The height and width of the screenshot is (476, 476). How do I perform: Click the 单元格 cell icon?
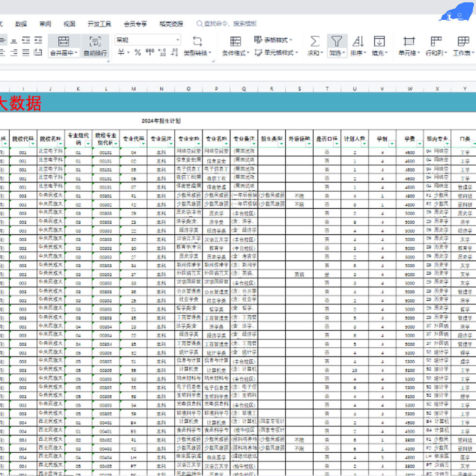409,41
